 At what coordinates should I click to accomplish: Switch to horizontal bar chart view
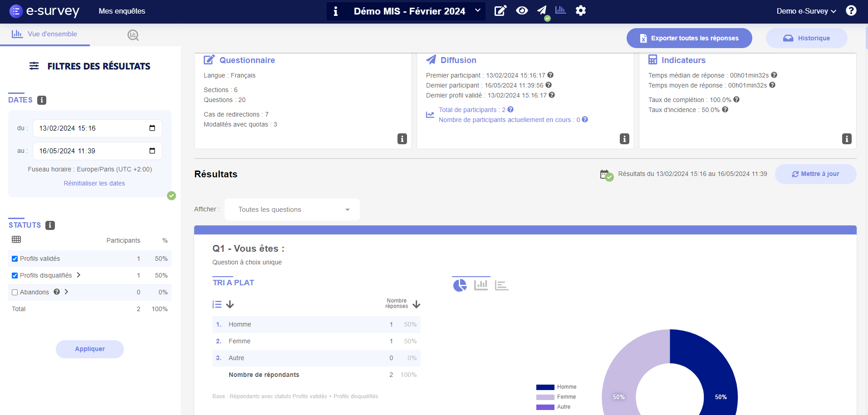(x=501, y=285)
